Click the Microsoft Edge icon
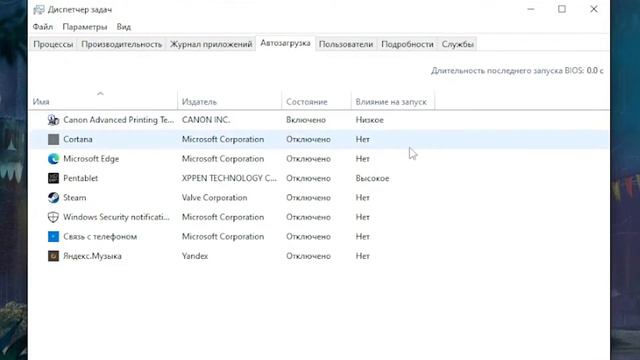Viewport: 640px width, 360px height. 53,159
